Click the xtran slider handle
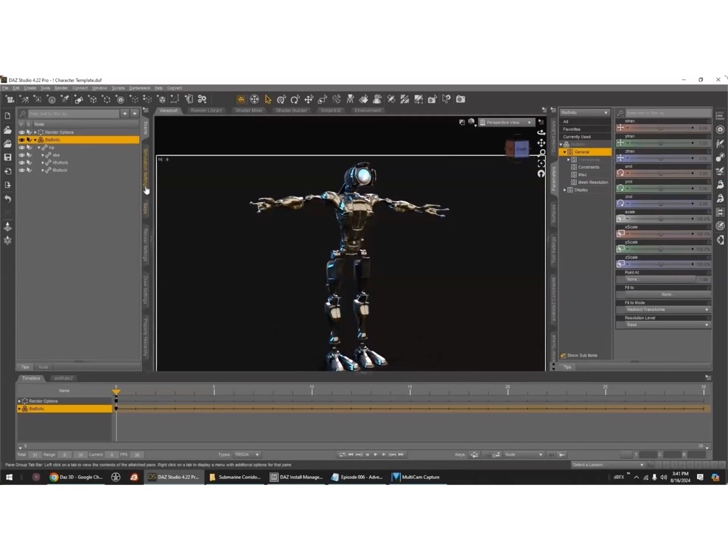This screenshot has height=560, width=728. coord(661,128)
